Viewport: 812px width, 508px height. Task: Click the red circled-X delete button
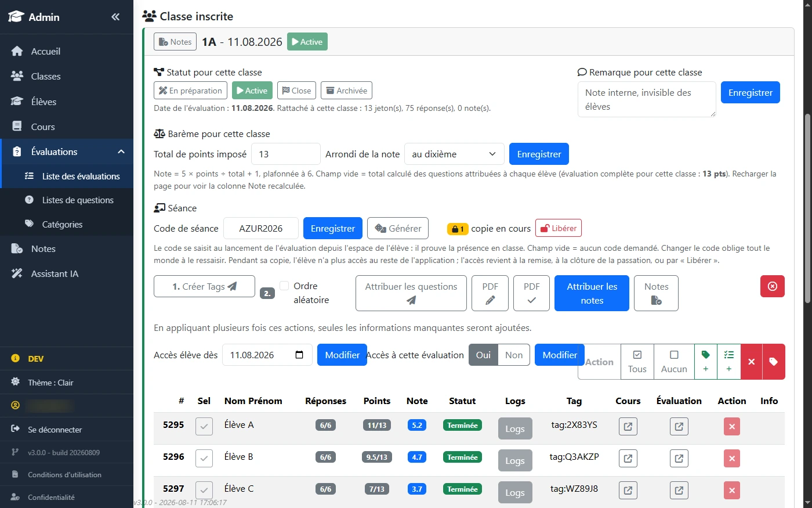[773, 286]
